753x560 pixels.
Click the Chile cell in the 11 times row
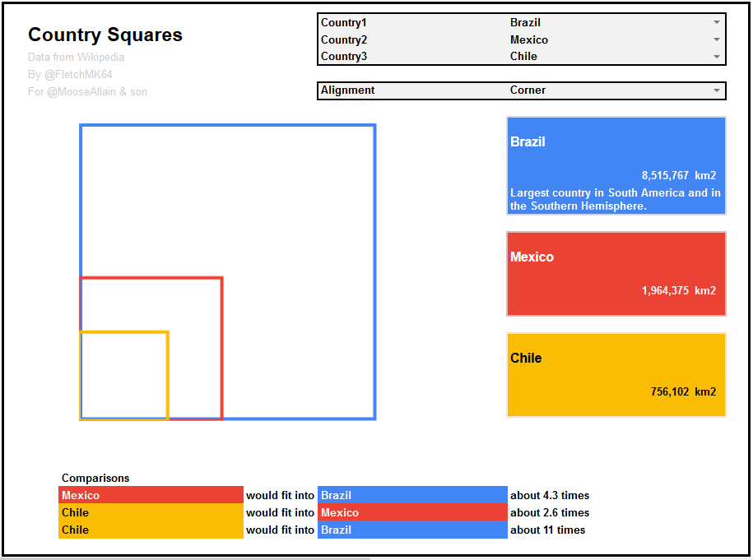coord(151,530)
